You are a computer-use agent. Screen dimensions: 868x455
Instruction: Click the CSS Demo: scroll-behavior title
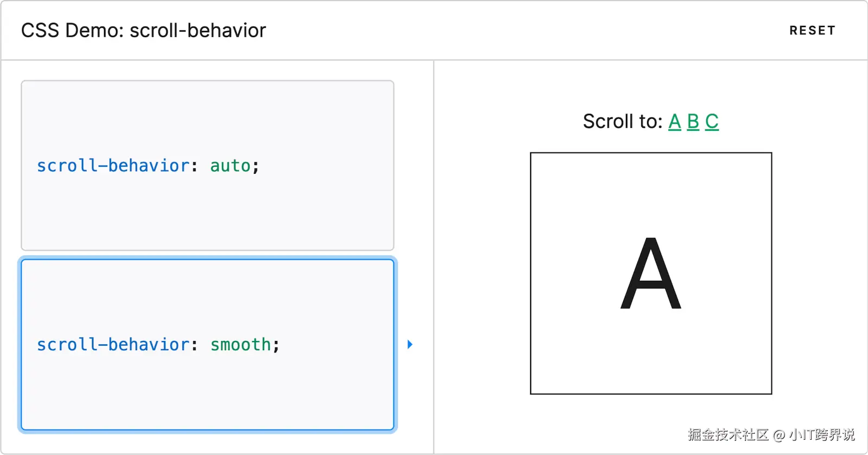(143, 30)
